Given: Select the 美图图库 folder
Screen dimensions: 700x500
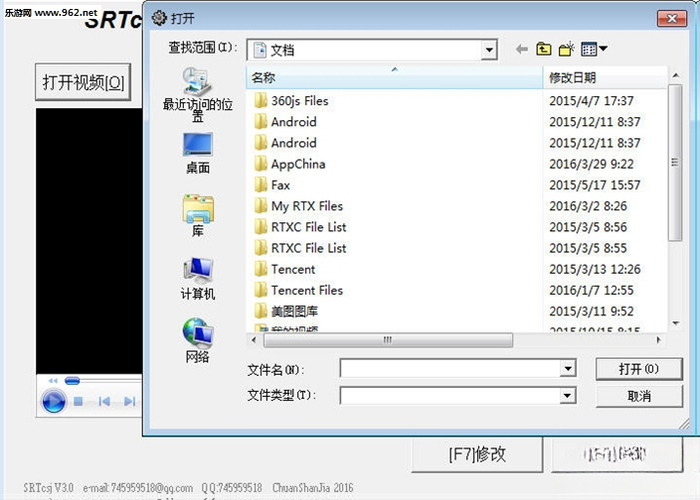Looking at the screenshot, I should pyautogui.click(x=286, y=311).
